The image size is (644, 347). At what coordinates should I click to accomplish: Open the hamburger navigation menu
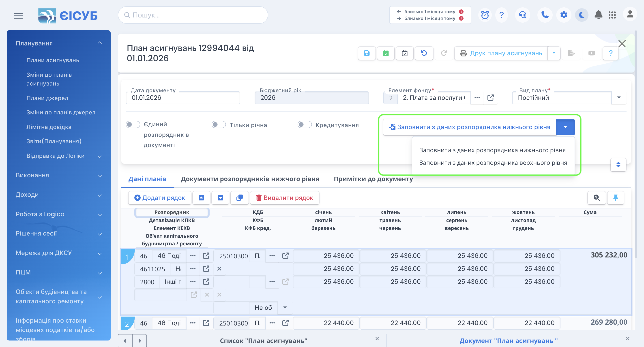tap(18, 16)
